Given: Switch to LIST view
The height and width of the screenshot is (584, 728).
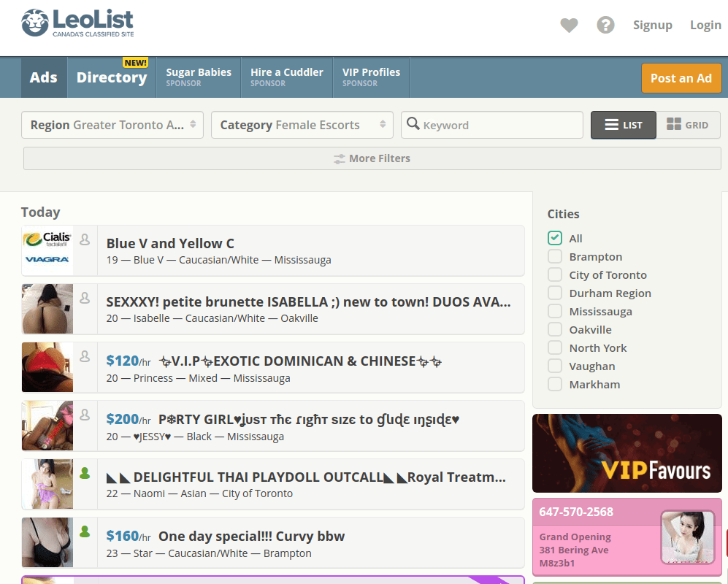Looking at the screenshot, I should 623,125.
